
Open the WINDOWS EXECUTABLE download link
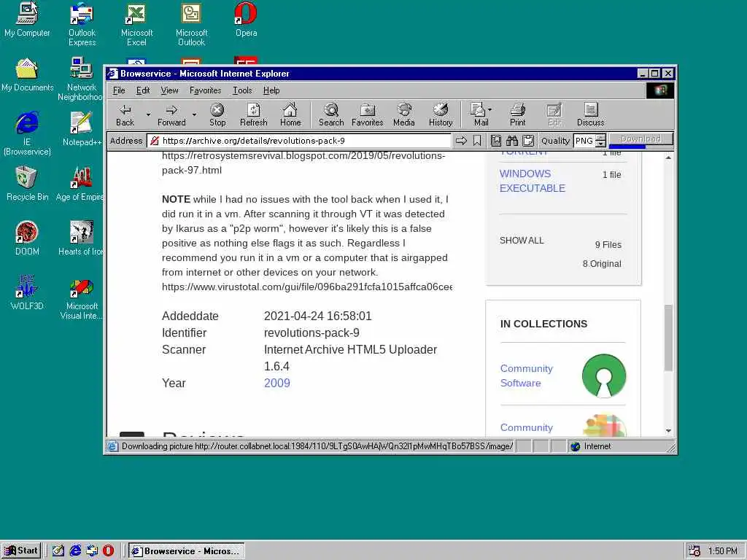532,181
